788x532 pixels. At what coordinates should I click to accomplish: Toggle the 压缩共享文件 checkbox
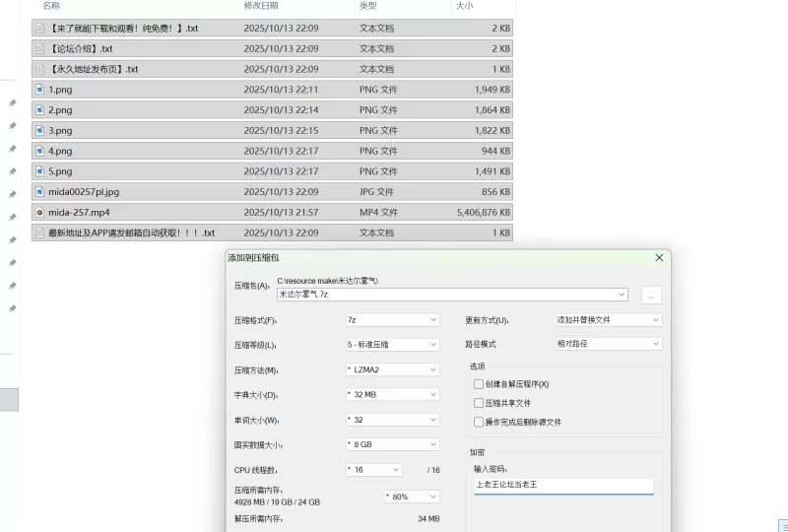coord(479,403)
